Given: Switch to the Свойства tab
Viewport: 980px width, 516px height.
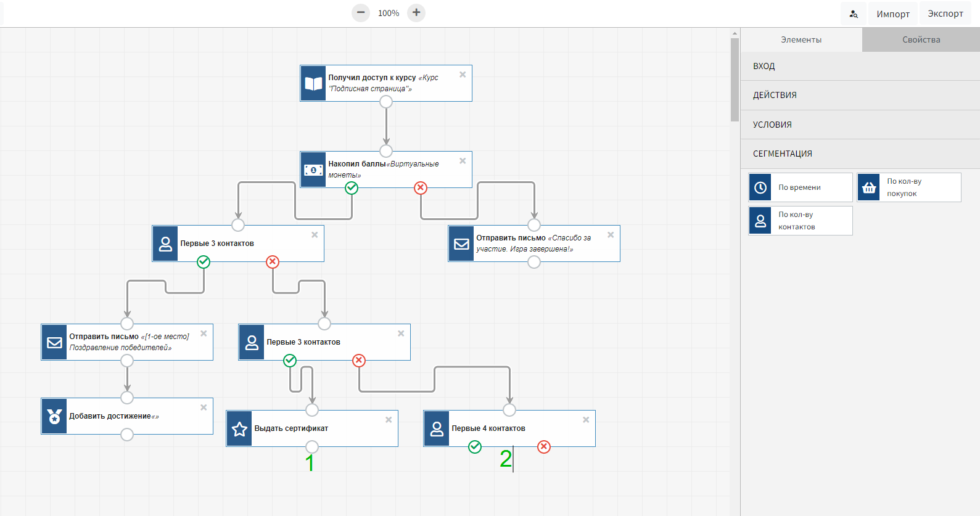Looking at the screenshot, I should (921, 39).
